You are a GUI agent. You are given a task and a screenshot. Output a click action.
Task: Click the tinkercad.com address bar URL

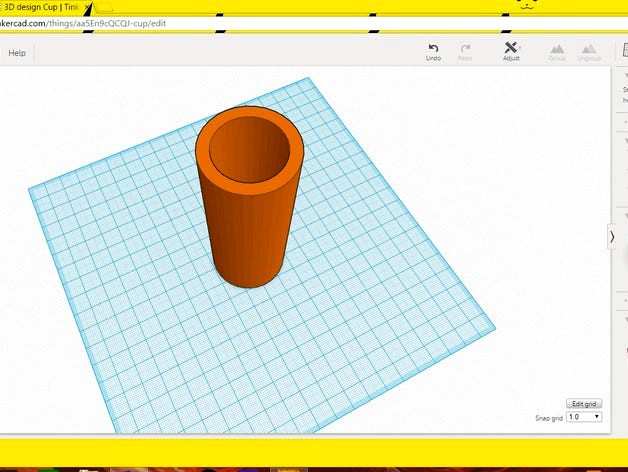(80, 23)
